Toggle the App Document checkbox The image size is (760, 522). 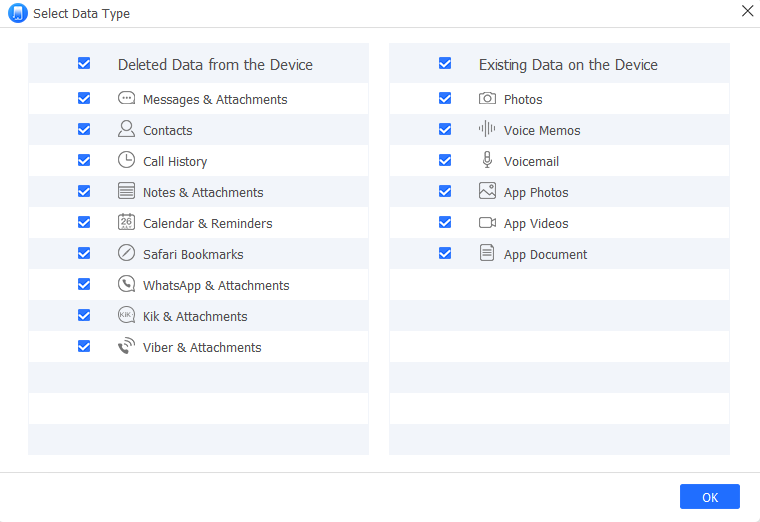coord(445,253)
